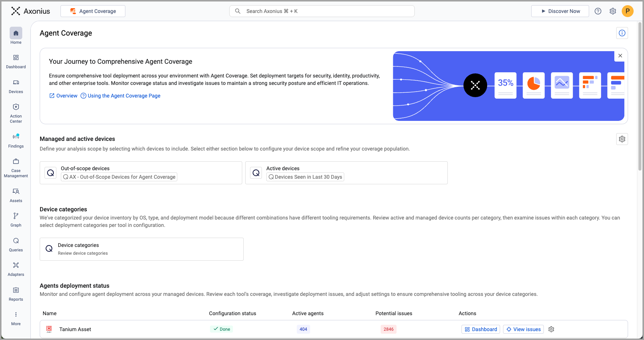Select Devices Seen in Last 30 Days chip
Viewport: 644px width, 340px height.
305,177
